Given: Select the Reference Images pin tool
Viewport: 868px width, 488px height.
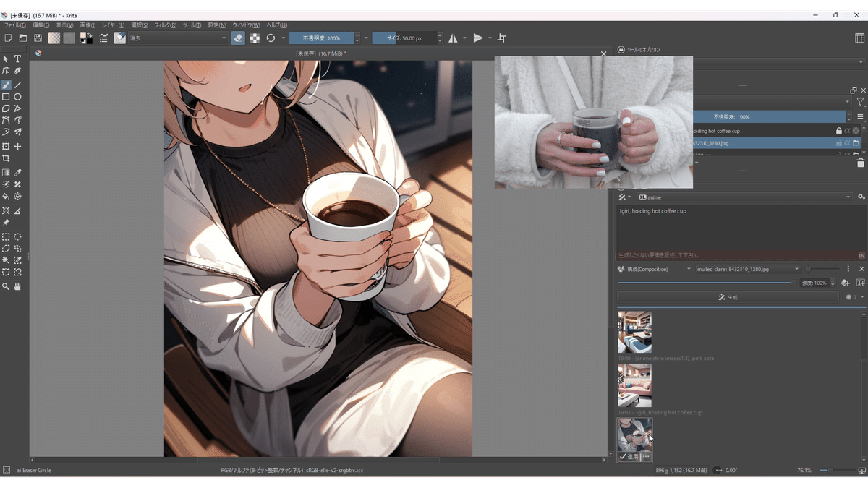Looking at the screenshot, I should point(6,223).
